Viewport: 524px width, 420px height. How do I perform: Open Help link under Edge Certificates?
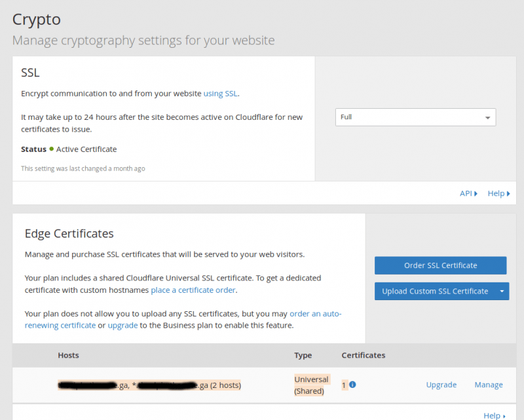coord(495,415)
